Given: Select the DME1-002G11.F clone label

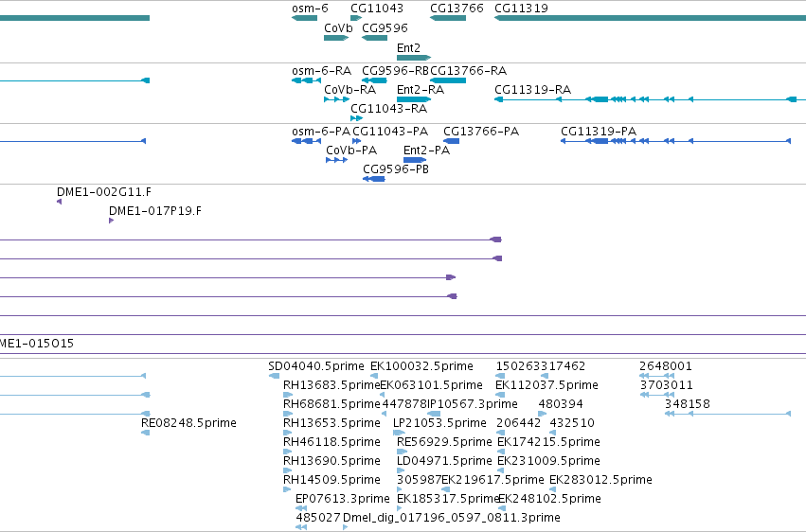Looking at the screenshot, I should [104, 192].
